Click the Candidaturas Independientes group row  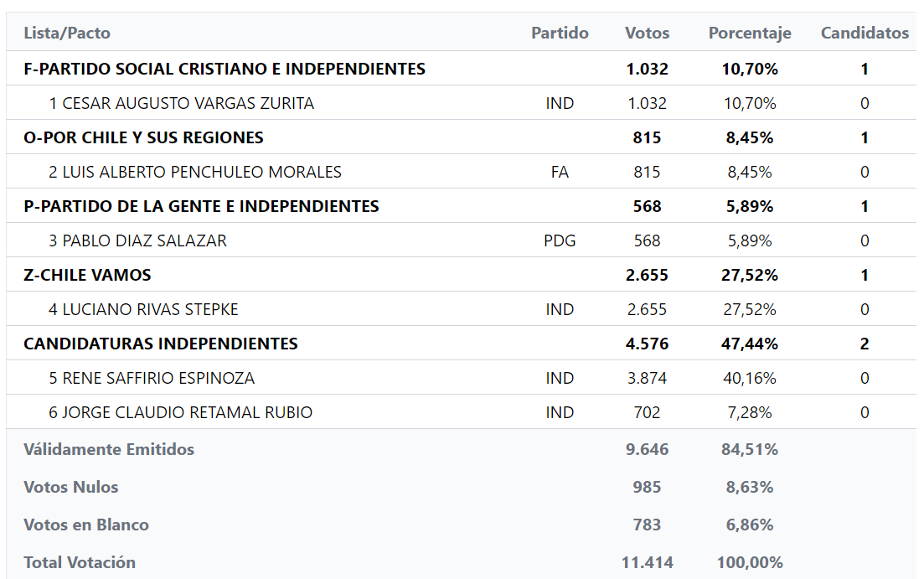(x=161, y=344)
